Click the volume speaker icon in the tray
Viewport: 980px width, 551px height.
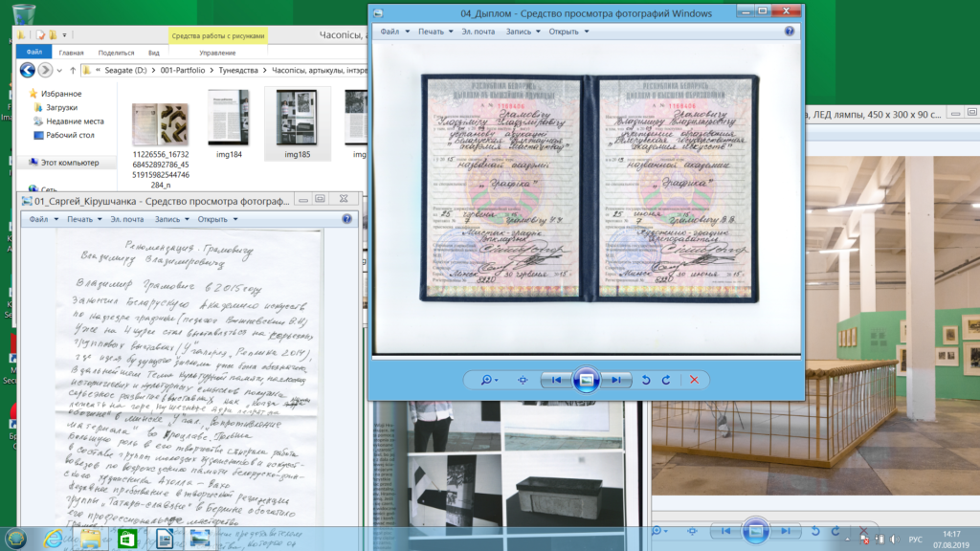895,540
